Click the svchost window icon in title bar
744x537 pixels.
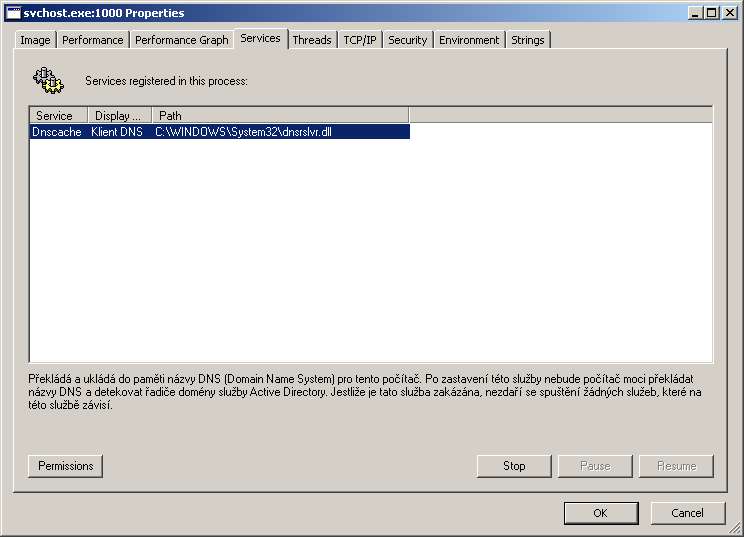pyautogui.click(x=13, y=13)
